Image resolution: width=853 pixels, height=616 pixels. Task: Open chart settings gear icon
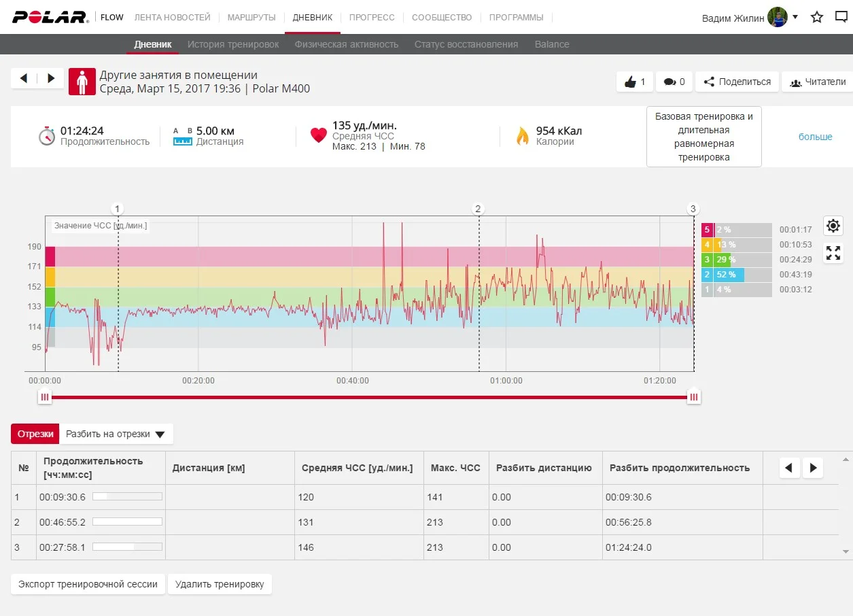click(x=833, y=226)
